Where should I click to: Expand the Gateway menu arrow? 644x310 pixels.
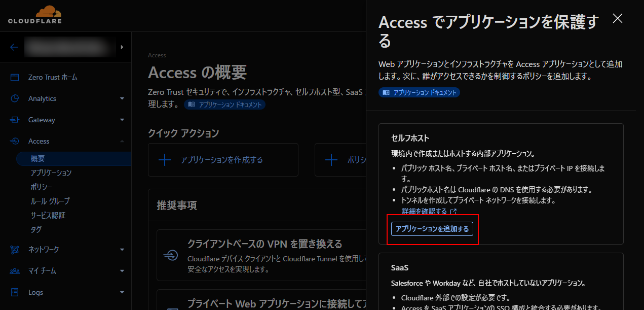pyautogui.click(x=122, y=120)
